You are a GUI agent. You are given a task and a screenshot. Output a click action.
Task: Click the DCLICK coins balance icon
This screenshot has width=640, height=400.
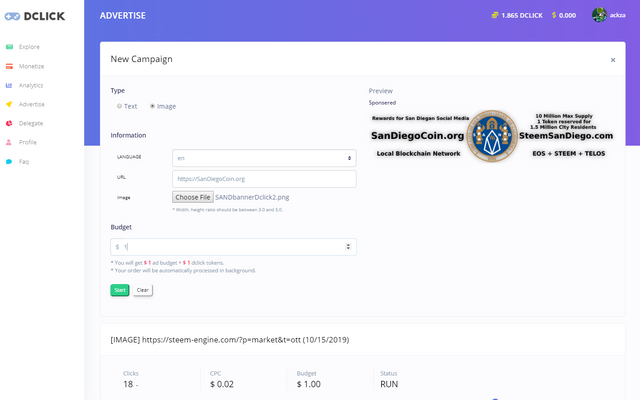coord(495,15)
